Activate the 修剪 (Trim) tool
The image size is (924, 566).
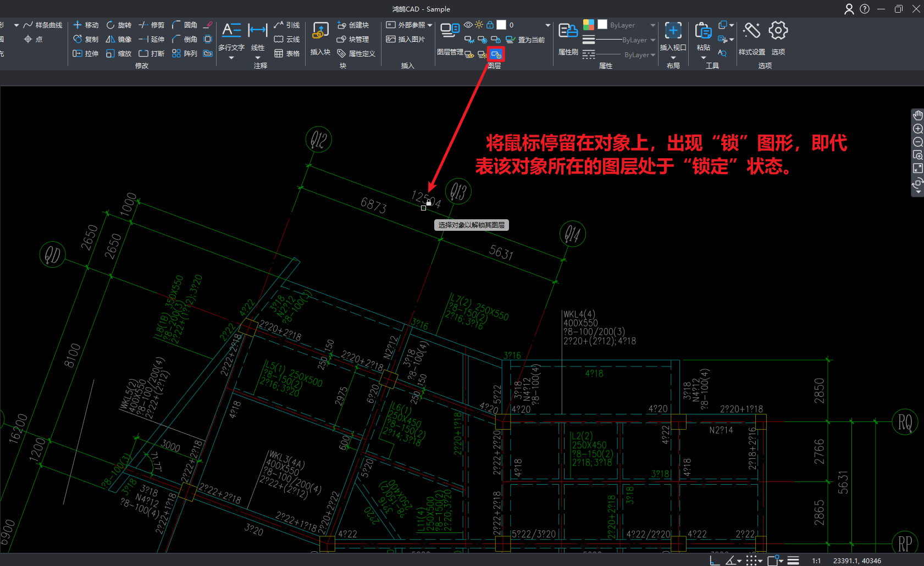(152, 25)
